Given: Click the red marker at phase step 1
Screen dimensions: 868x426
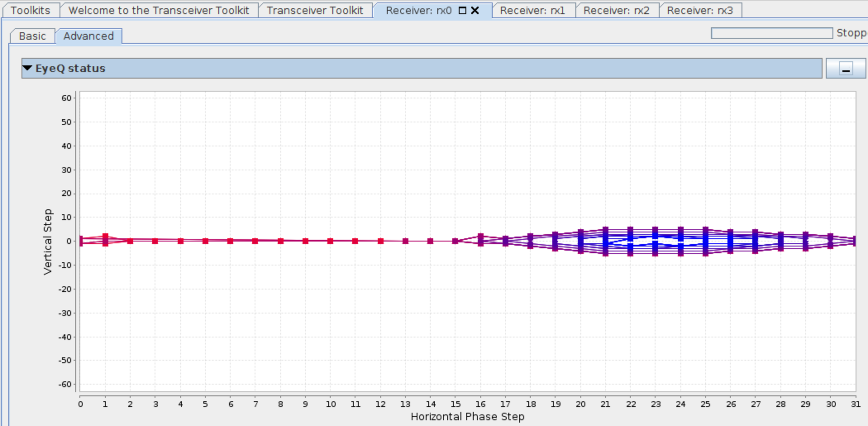Looking at the screenshot, I should coord(105,240).
